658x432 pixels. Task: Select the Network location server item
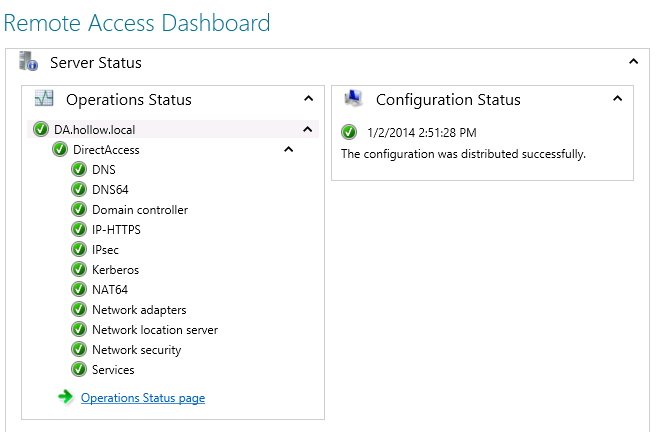click(x=155, y=330)
